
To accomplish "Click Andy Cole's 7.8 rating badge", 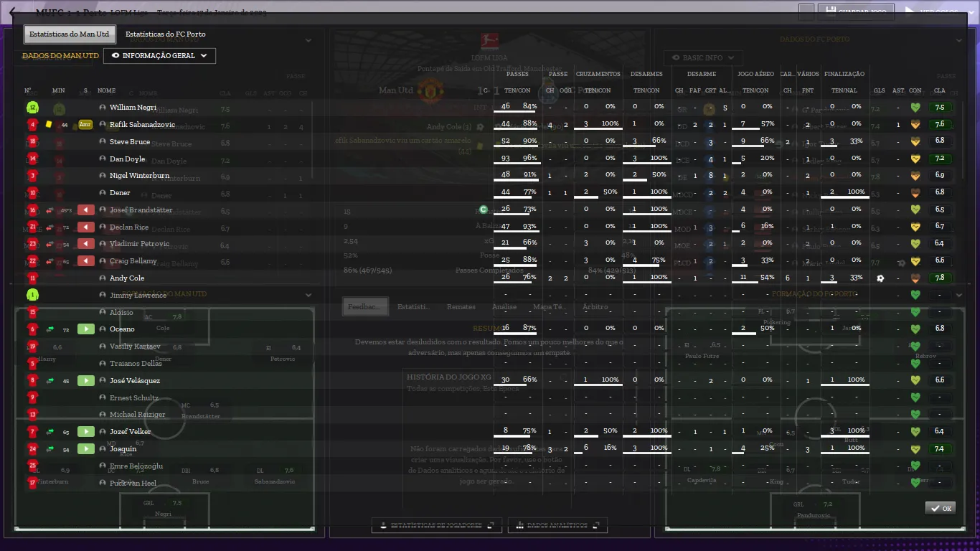I will click(x=939, y=278).
